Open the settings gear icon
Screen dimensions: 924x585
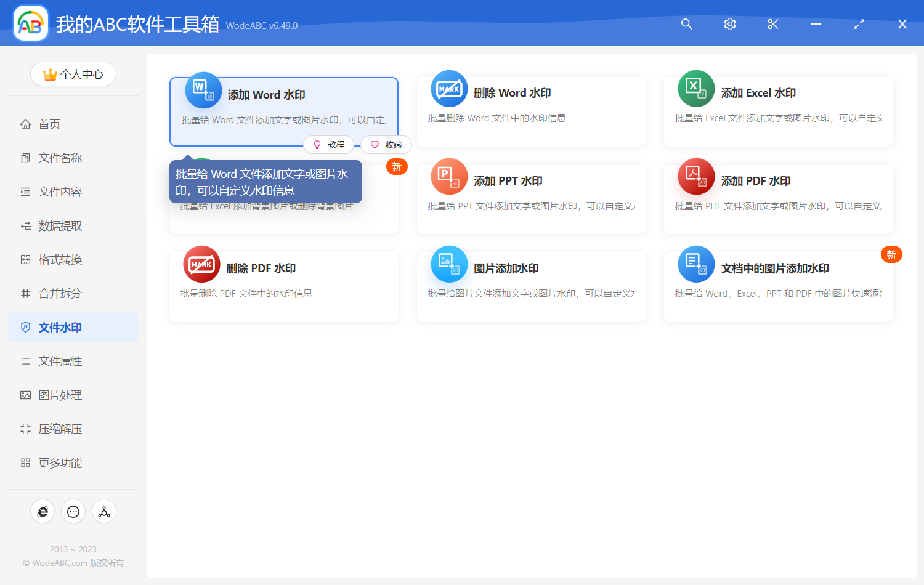(729, 24)
